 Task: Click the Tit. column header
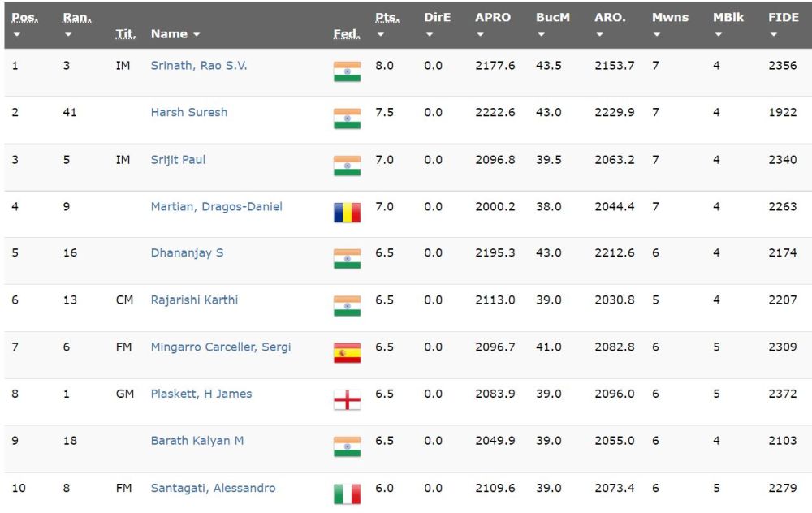point(126,34)
